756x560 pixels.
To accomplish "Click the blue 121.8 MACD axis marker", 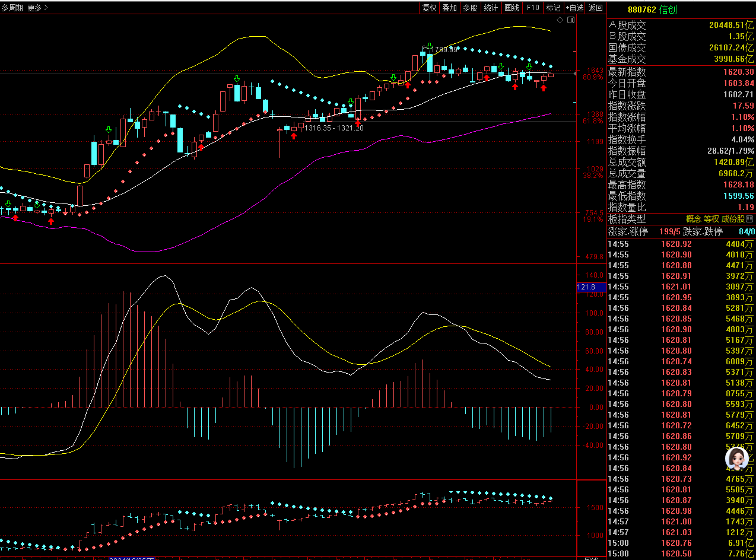I will 591,287.
